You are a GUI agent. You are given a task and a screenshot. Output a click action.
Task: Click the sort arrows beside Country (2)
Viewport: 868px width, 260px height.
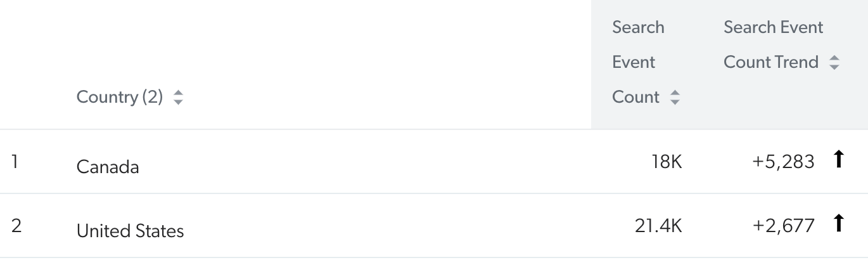[178, 98]
